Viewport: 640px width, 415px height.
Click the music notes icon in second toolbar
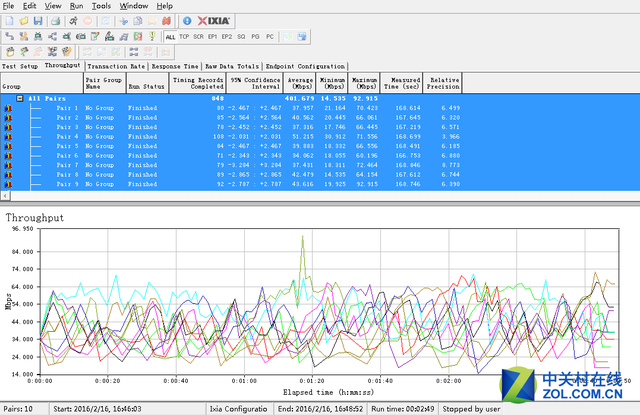[124, 36]
